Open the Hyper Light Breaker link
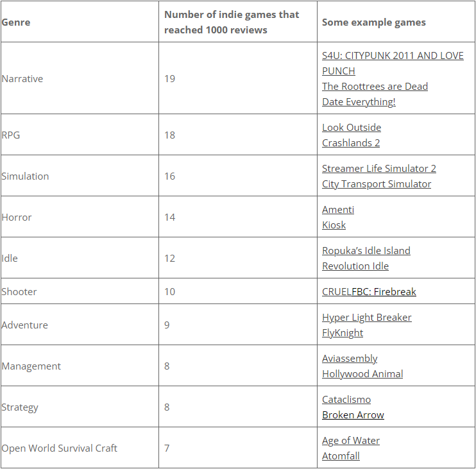 pos(367,318)
